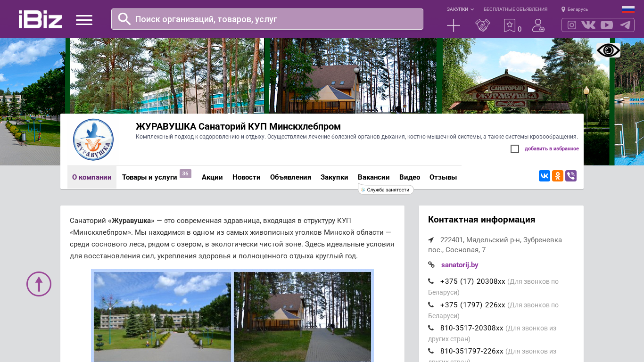
Task: Click the address 222401, Мядельский р-н
Action: 495,245
